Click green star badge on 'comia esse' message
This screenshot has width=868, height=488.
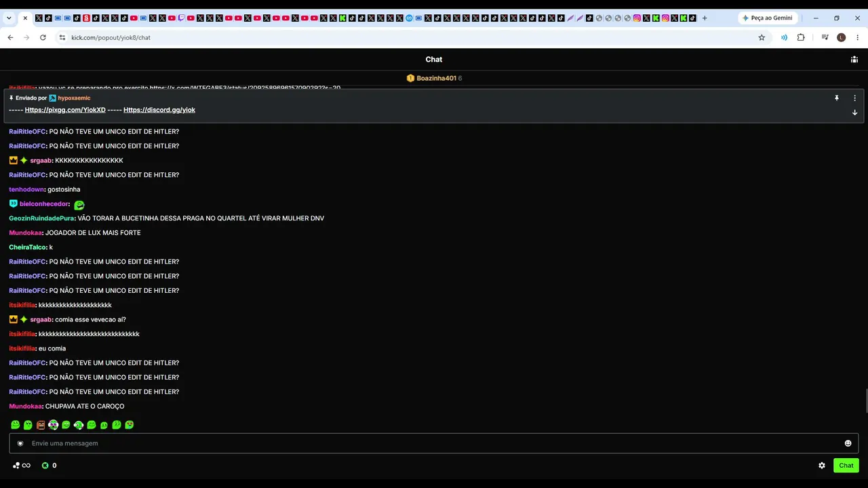24,319
